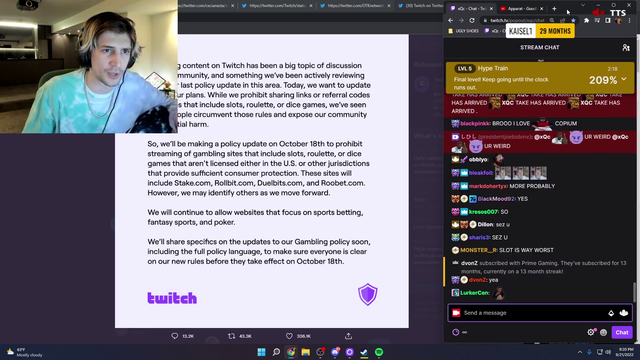Open the taskbar clock and date
Viewport: 640px width, 360px height.
click(624, 352)
